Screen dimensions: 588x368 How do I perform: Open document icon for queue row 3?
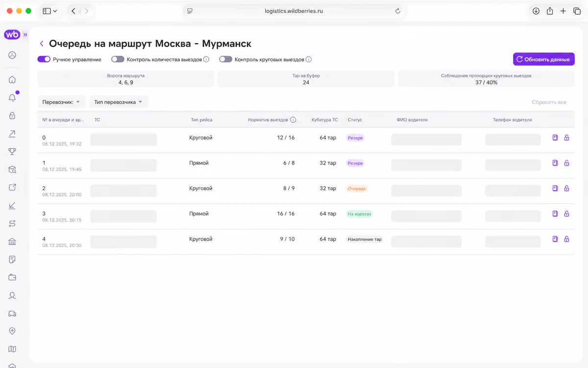pyautogui.click(x=555, y=214)
